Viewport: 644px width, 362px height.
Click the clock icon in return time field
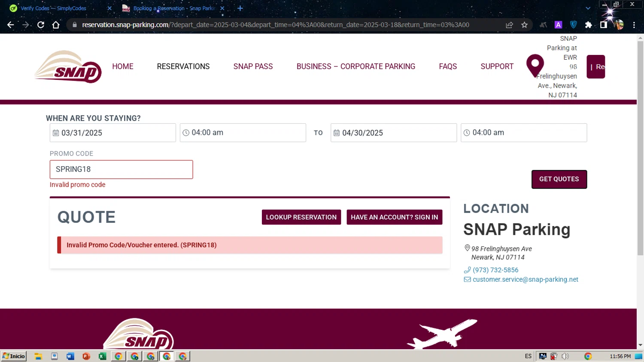coord(467,133)
